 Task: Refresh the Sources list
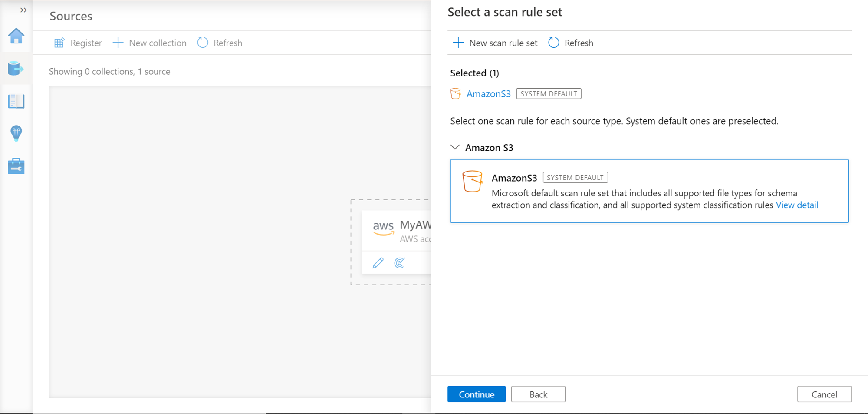tap(220, 43)
